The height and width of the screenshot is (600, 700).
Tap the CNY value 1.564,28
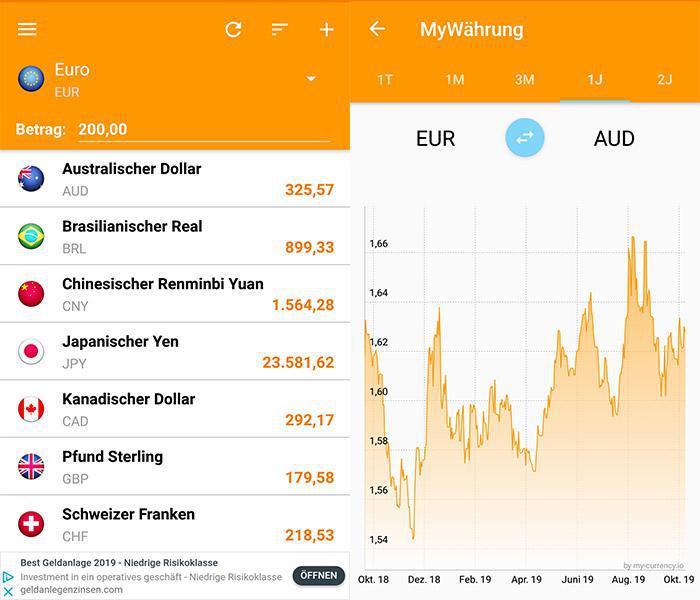303,305
